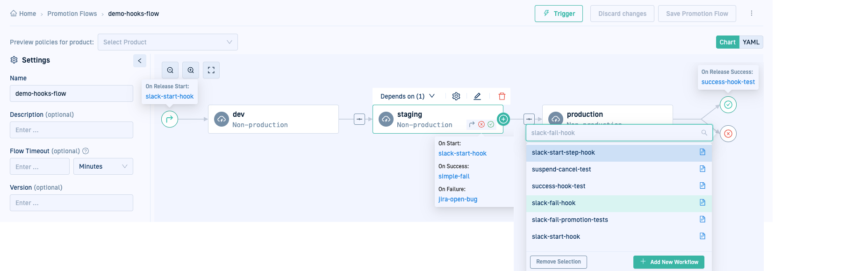The width and height of the screenshot is (868, 271).
Task: Fit chart to screen icon
Action: pyautogui.click(x=211, y=70)
